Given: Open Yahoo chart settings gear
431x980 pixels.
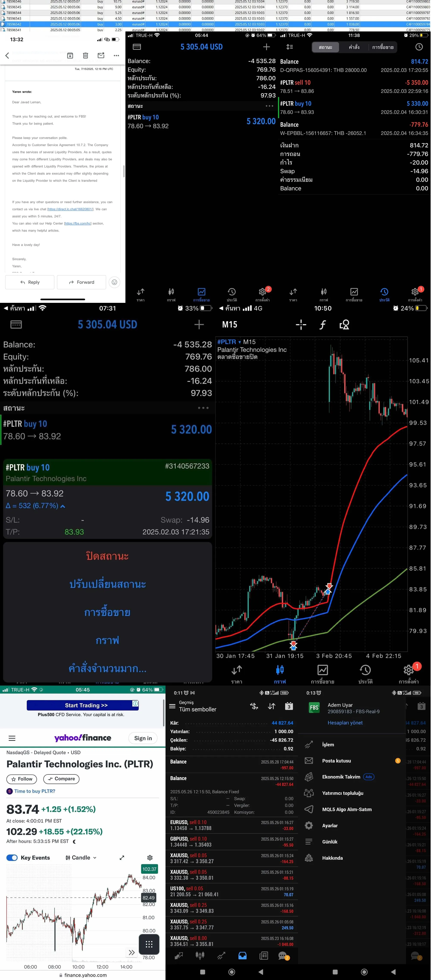Looking at the screenshot, I should (x=150, y=857).
